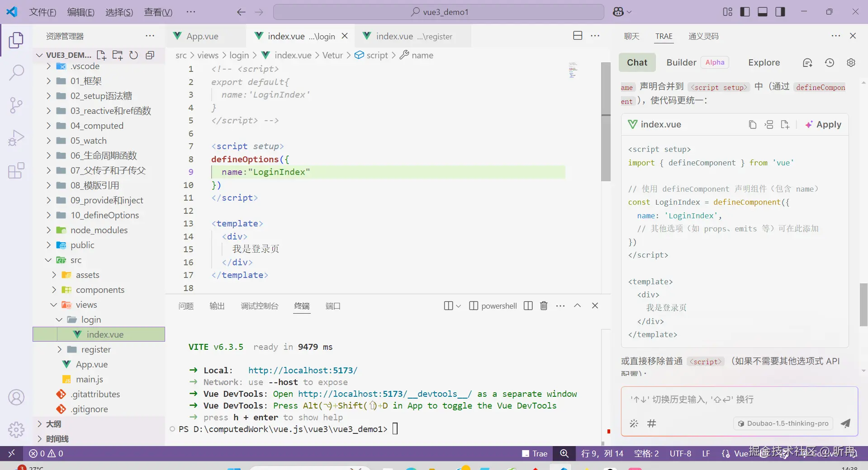Create a new folder in explorer header
The image size is (868, 470).
coord(118,55)
